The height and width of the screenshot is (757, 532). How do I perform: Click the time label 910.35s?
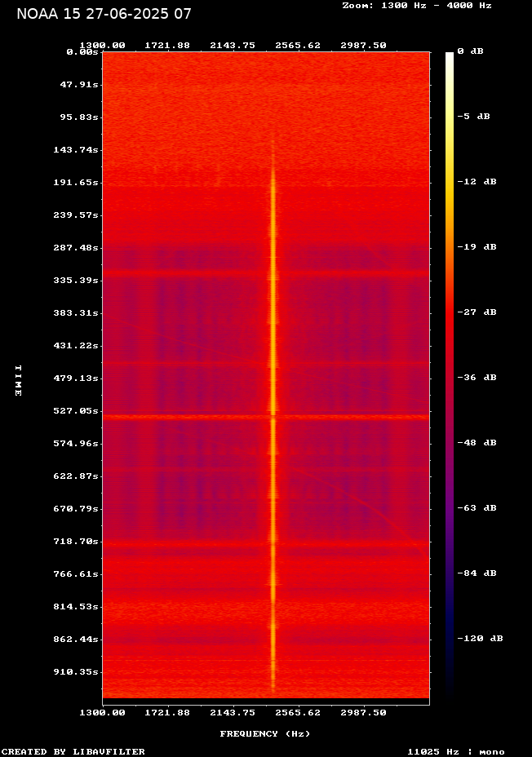click(x=76, y=672)
